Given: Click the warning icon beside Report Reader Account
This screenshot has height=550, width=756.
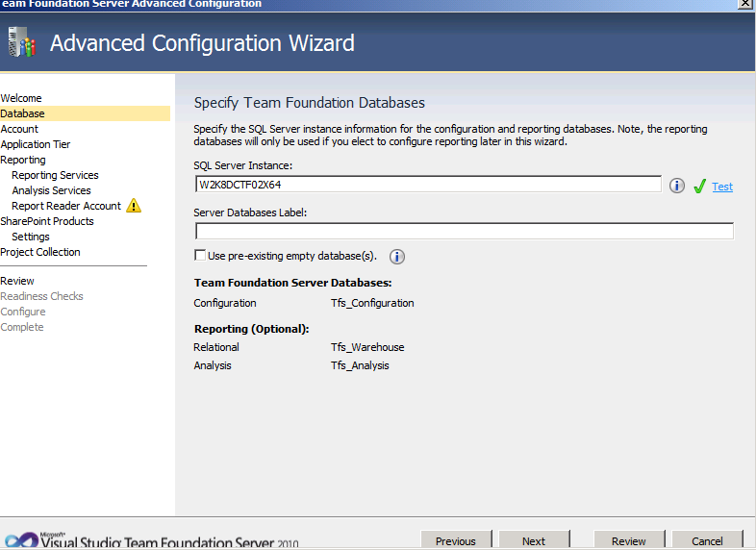Looking at the screenshot, I should click(x=134, y=206).
